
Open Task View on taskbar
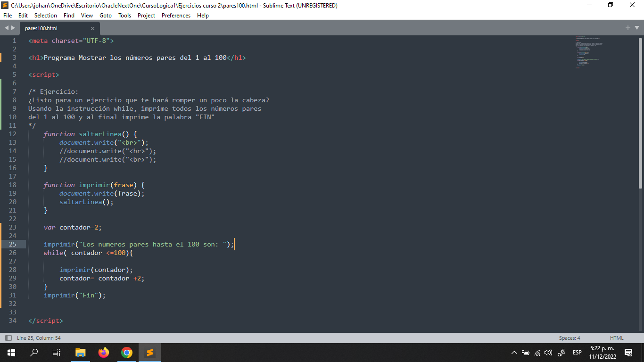click(57, 352)
